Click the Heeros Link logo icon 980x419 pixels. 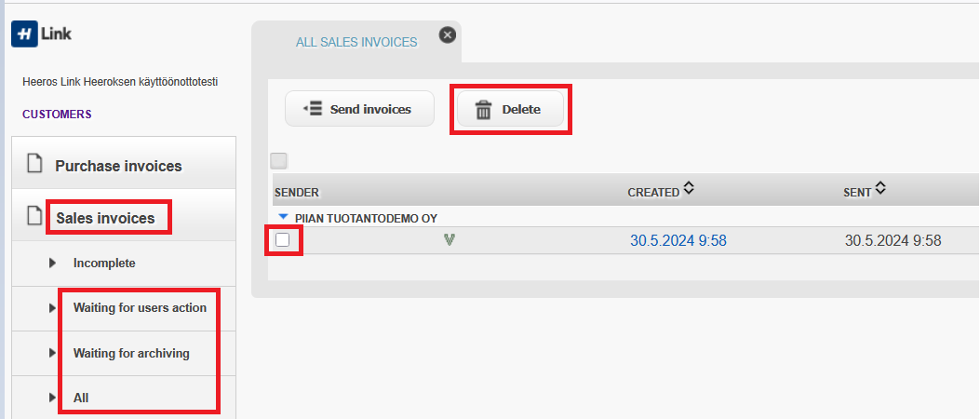click(24, 34)
